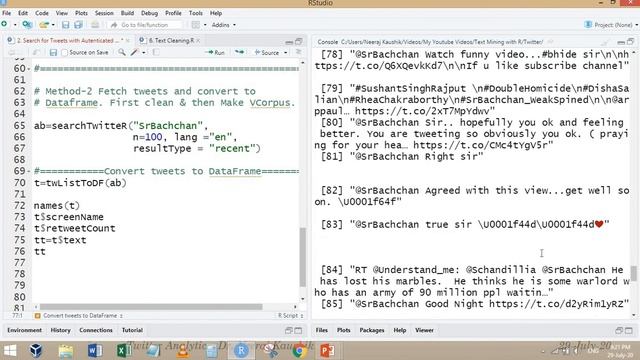Viewport: 640px width, 360px height.
Task: Collapse the code section fold at line 60
Action: tap(29, 69)
